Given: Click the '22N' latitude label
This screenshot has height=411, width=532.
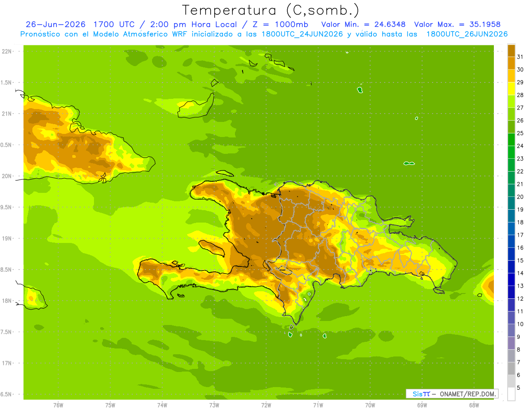Looking at the screenshot, I should pos(7,51).
